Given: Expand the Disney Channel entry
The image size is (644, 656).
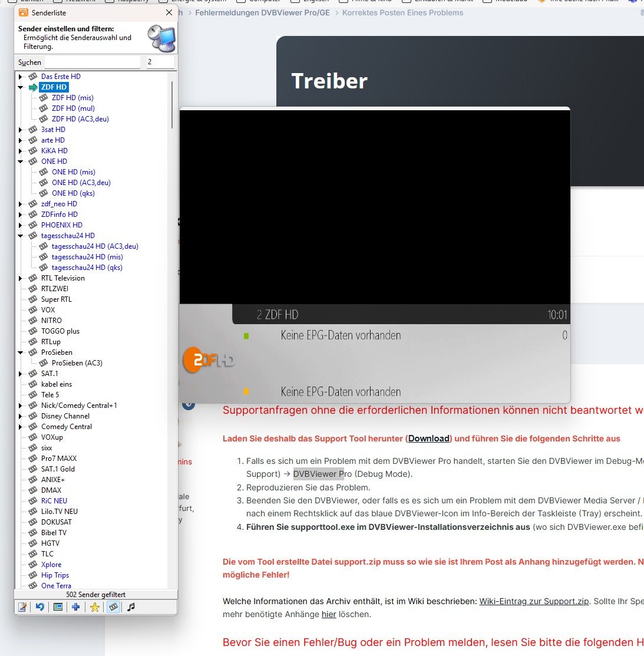Looking at the screenshot, I should click(x=20, y=416).
